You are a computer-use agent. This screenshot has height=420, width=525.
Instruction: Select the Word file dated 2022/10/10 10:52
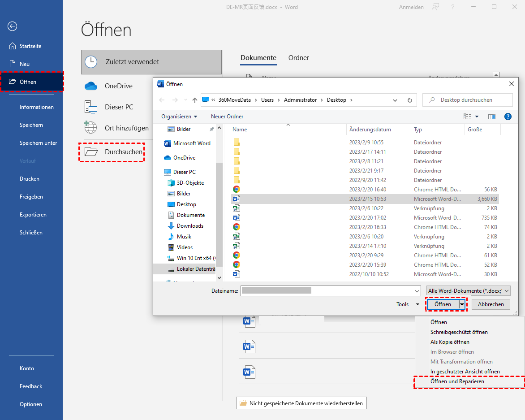coord(365,274)
